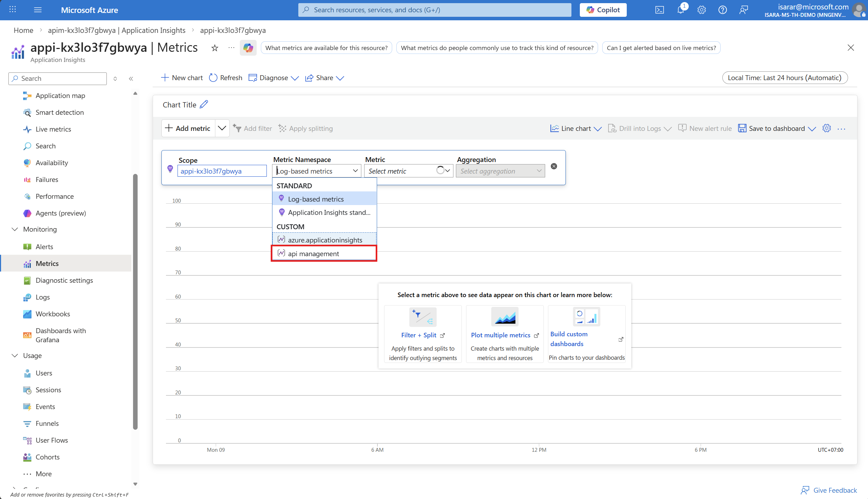The width and height of the screenshot is (868, 499).
Task: Open the Copilot icon beside the title
Action: (248, 48)
